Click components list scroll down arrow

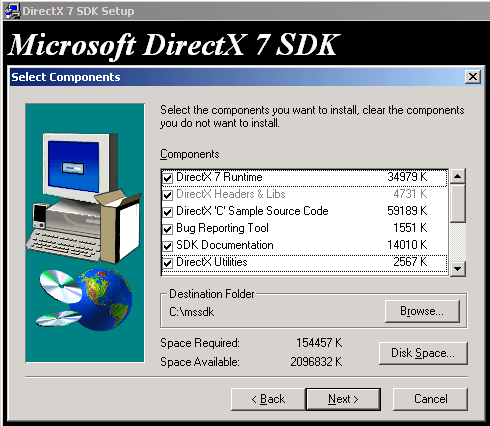coord(458,268)
